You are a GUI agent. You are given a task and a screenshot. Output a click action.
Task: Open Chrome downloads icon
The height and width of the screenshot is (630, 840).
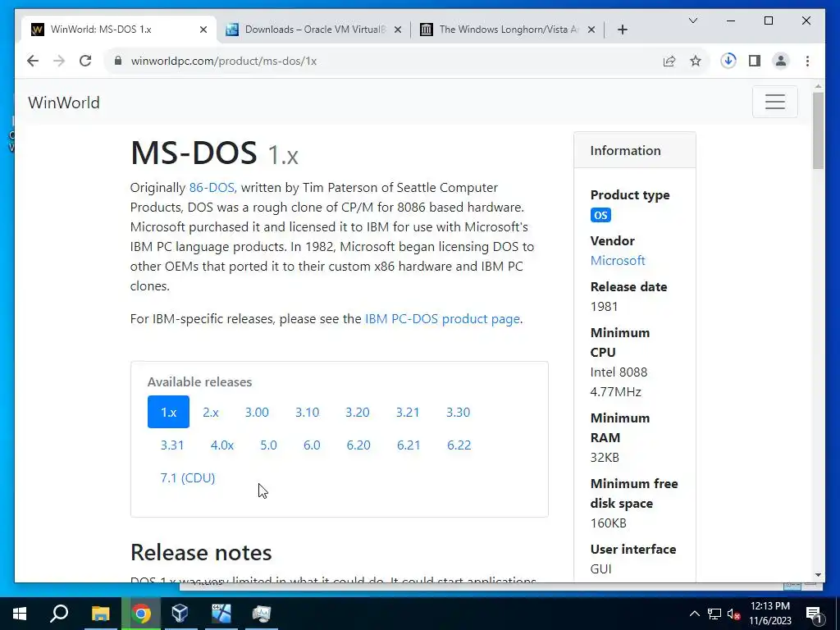[728, 61]
